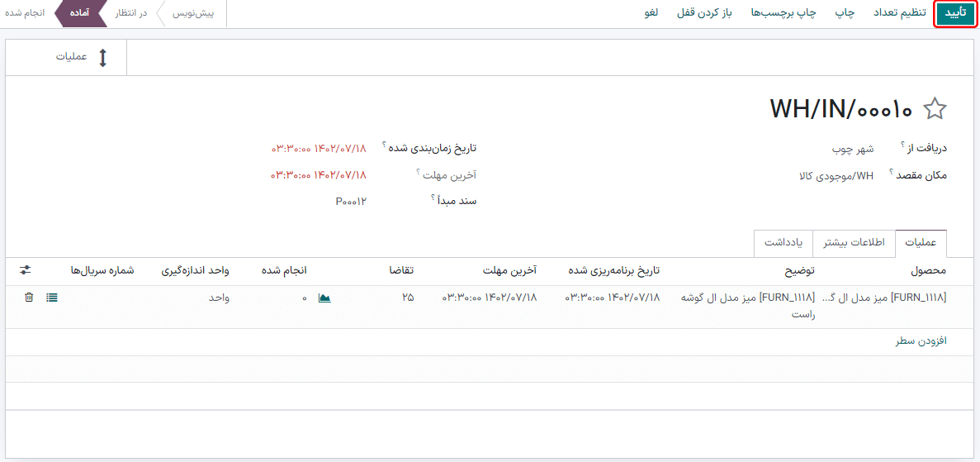Click the واحد unit cell in row
This screenshot has width=980, height=462.
point(219,298)
